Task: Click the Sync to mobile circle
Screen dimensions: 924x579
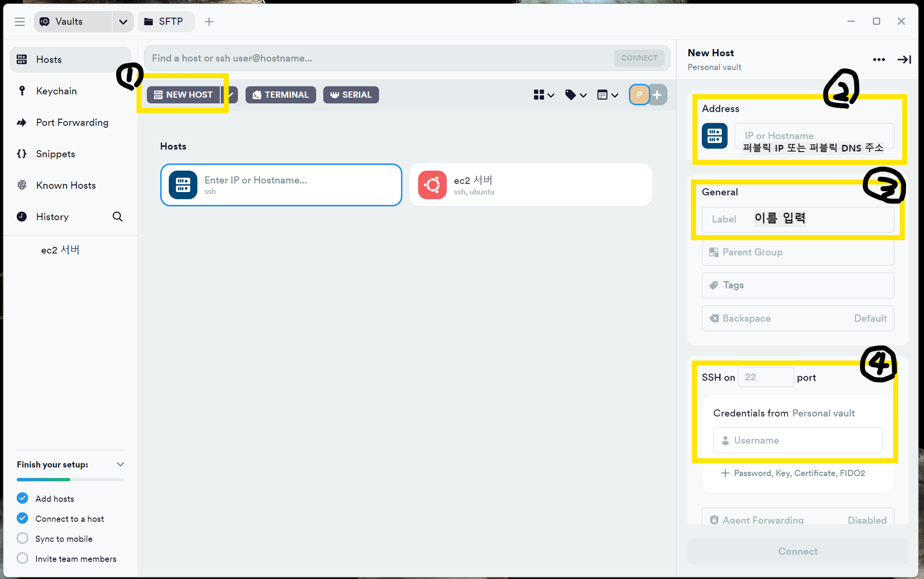Action: click(x=22, y=538)
